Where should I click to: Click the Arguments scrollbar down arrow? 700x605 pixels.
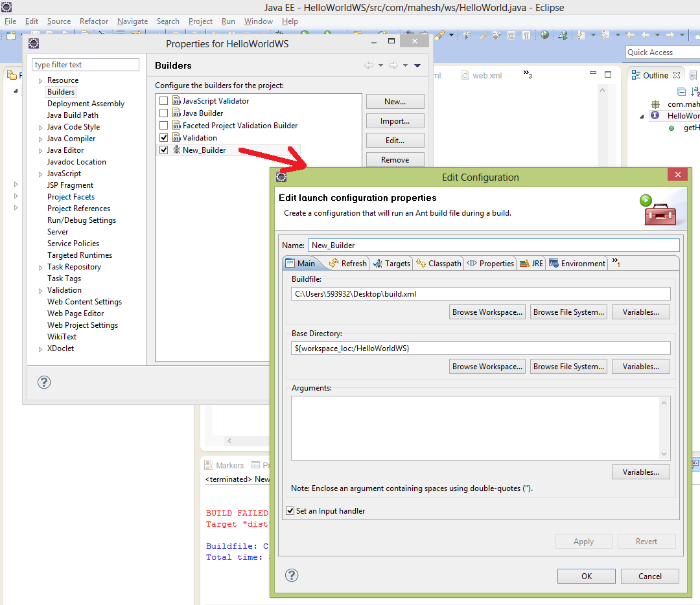[x=664, y=453]
